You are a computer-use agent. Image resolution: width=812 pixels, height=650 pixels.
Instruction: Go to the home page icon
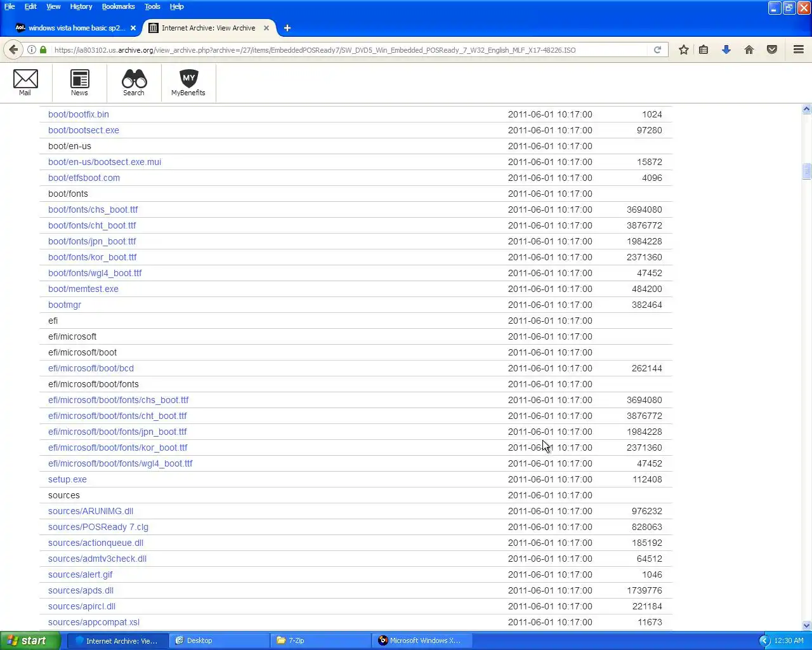[749, 50]
